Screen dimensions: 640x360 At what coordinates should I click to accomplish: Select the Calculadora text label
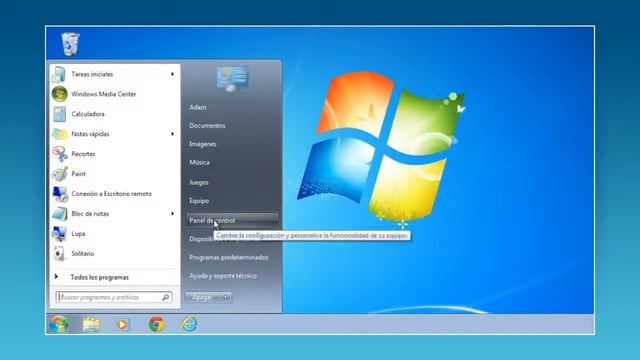[88, 114]
